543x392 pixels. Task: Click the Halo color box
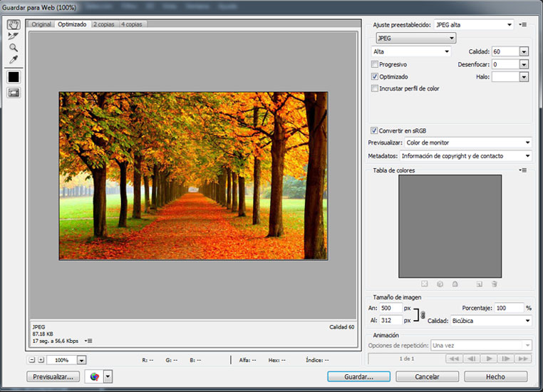(x=505, y=77)
